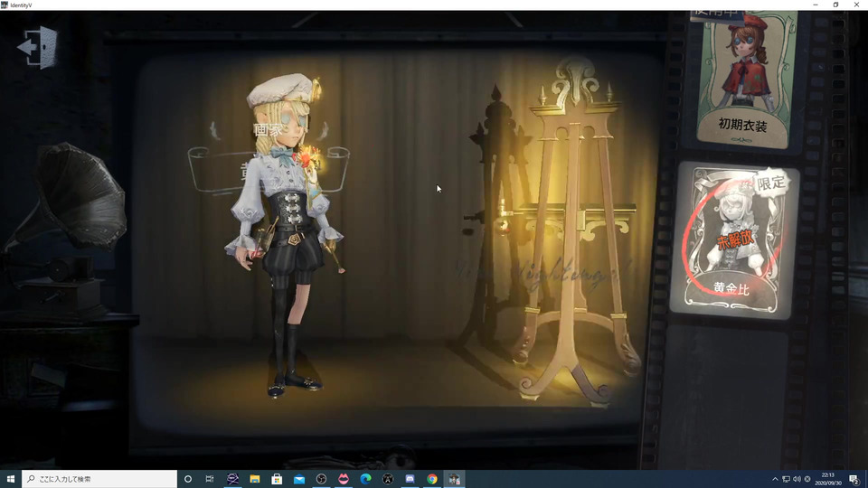The image size is (868, 488).
Task: Select the locked 黄金比 costume card
Action: [734, 240]
